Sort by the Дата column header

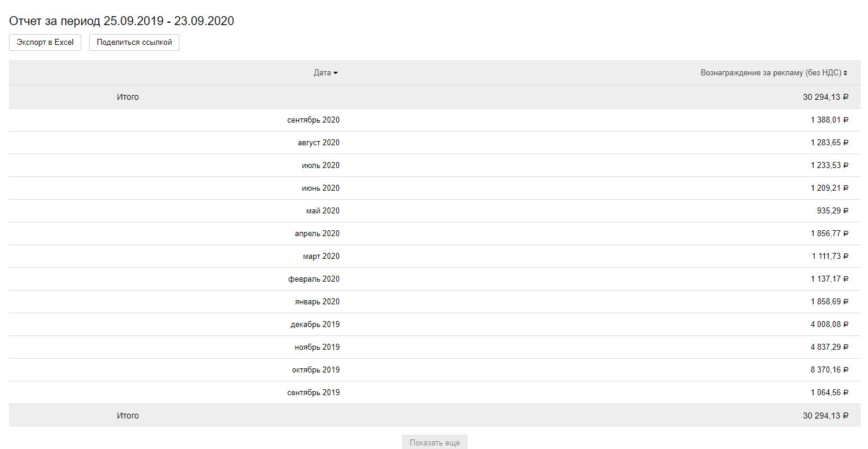[x=325, y=73]
